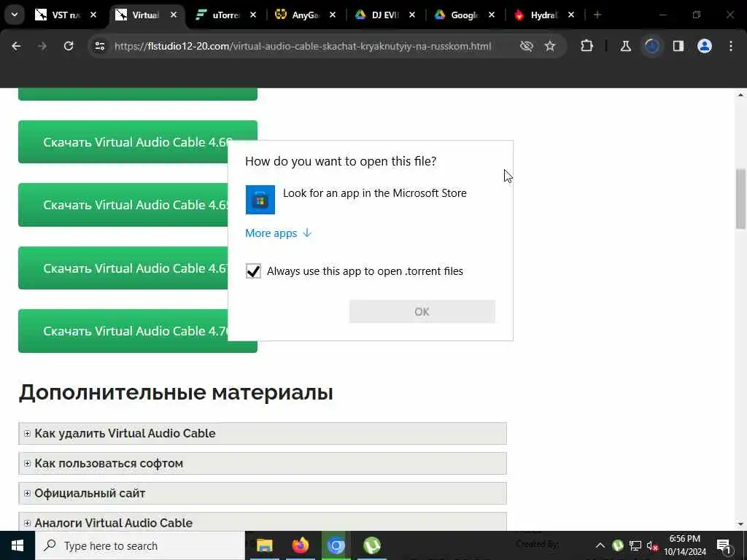Switch to the AnyGa tab

click(x=306, y=15)
